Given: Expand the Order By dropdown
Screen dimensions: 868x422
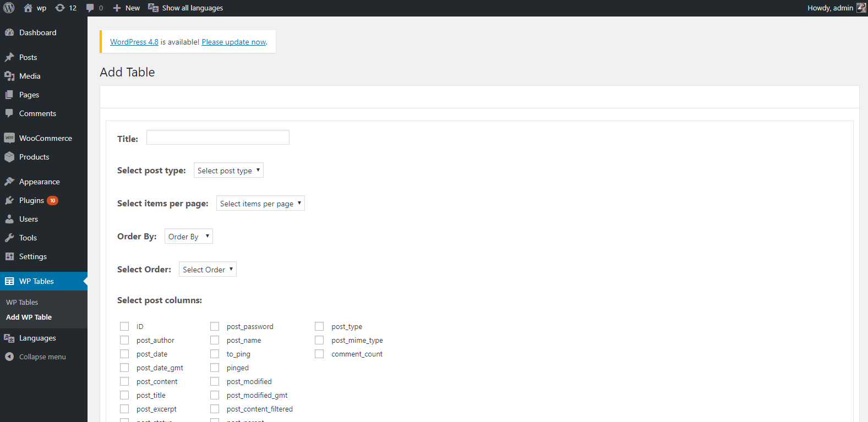Looking at the screenshot, I should coord(189,237).
